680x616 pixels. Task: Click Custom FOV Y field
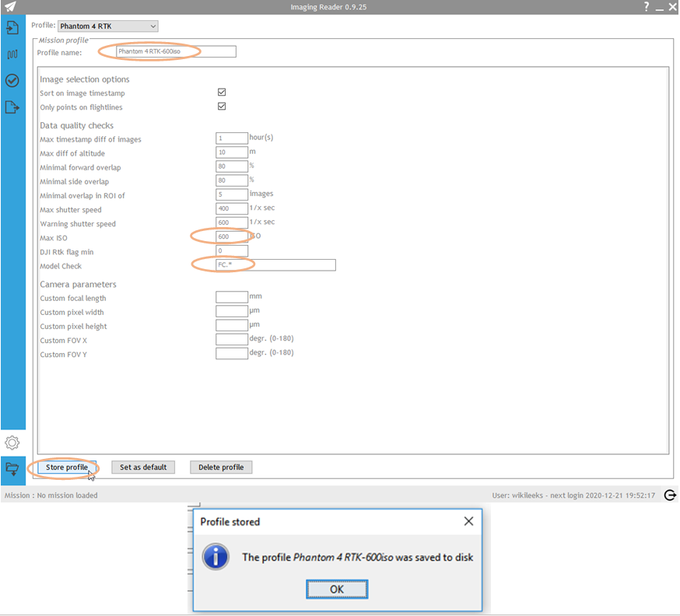tap(232, 353)
